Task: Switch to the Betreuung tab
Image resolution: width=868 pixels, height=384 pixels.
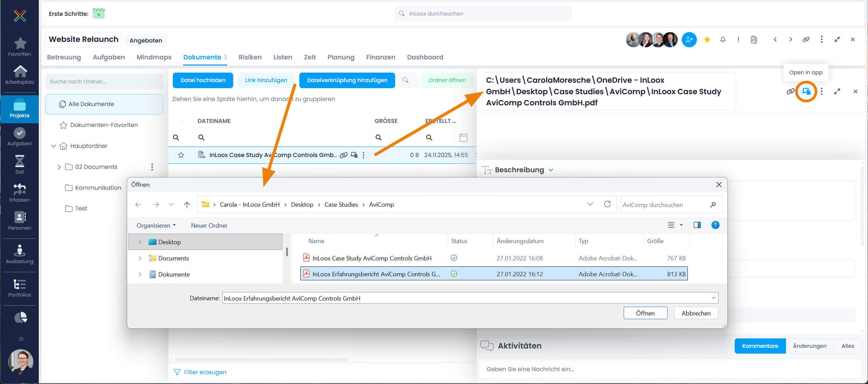Action: pos(64,57)
